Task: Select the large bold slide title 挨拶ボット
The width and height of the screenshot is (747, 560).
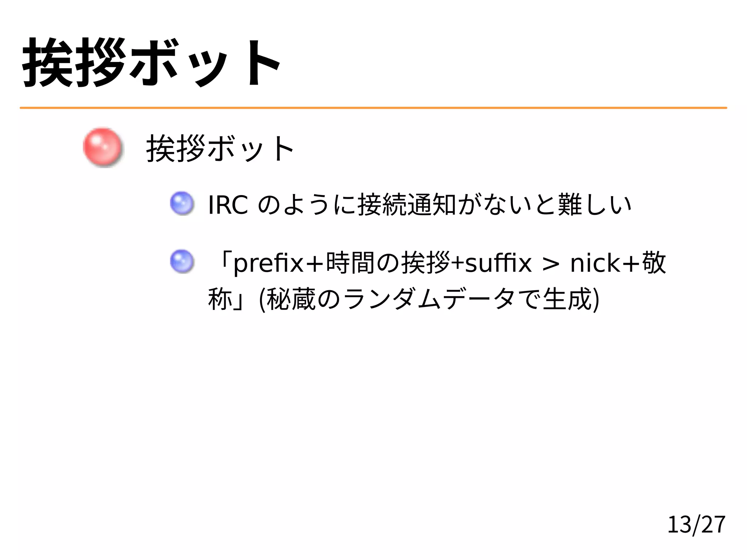Action: (x=152, y=62)
